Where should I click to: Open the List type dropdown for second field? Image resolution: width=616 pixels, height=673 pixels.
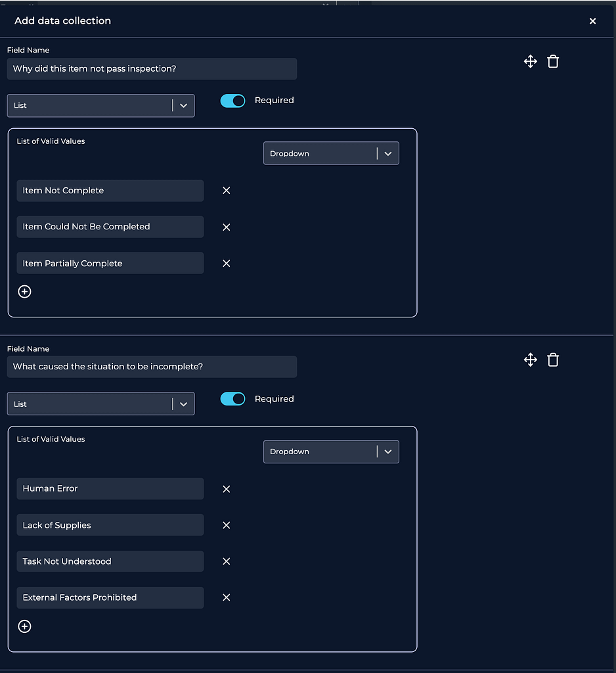pos(100,404)
